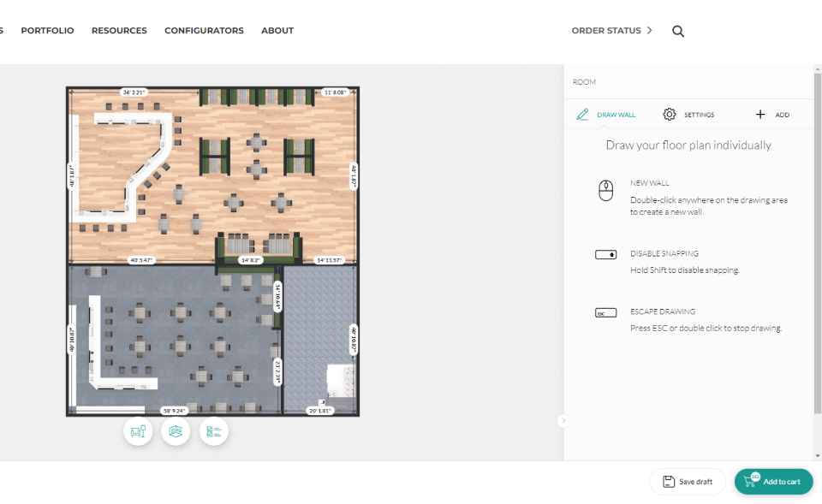
Task: Open the Portfolio menu
Action: point(47,31)
